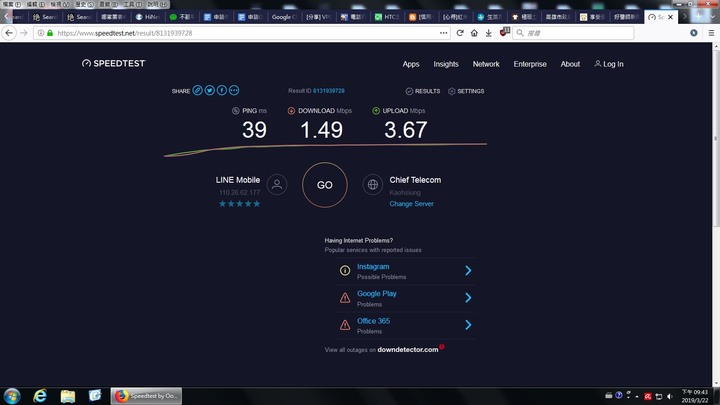The width and height of the screenshot is (720, 405).
Task: Click the site info padlock icon
Action: pos(50,33)
